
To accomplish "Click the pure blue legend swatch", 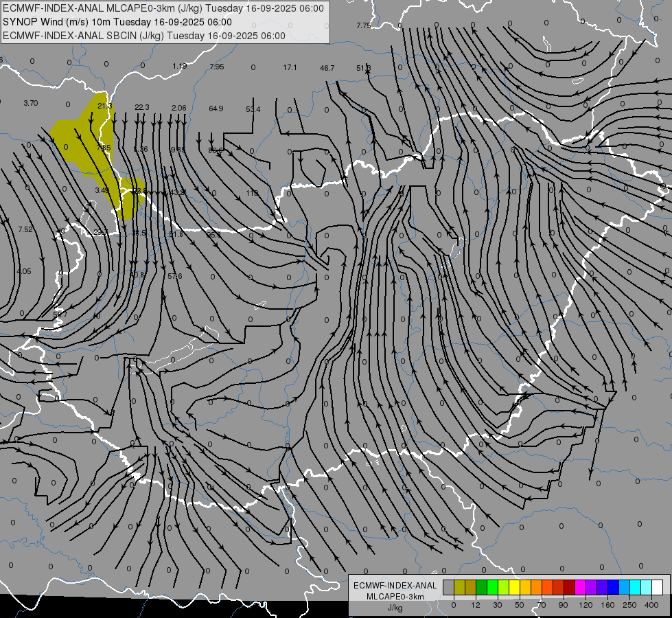I will (614, 587).
